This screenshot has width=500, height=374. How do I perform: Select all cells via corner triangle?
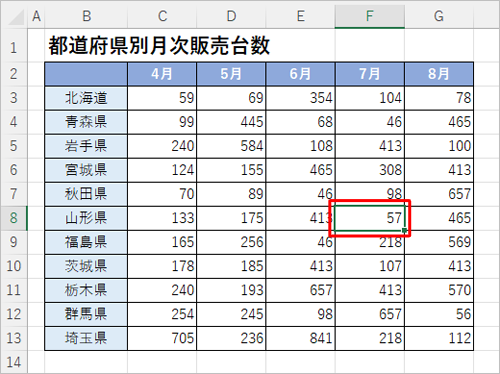16,17
